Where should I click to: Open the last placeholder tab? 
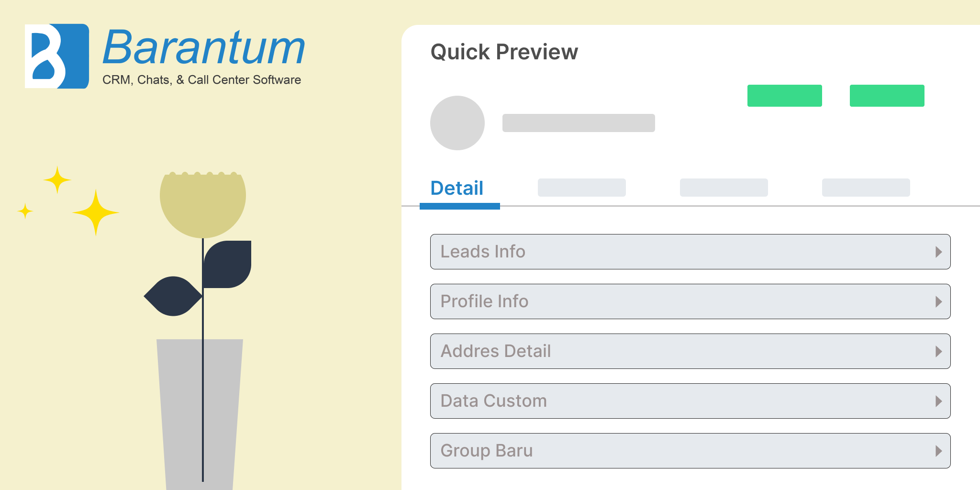(x=866, y=188)
